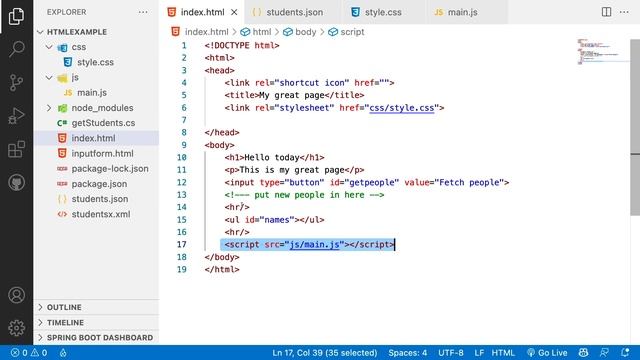Open the Search view in activity bar
640x360 pixels.
click(x=16, y=49)
